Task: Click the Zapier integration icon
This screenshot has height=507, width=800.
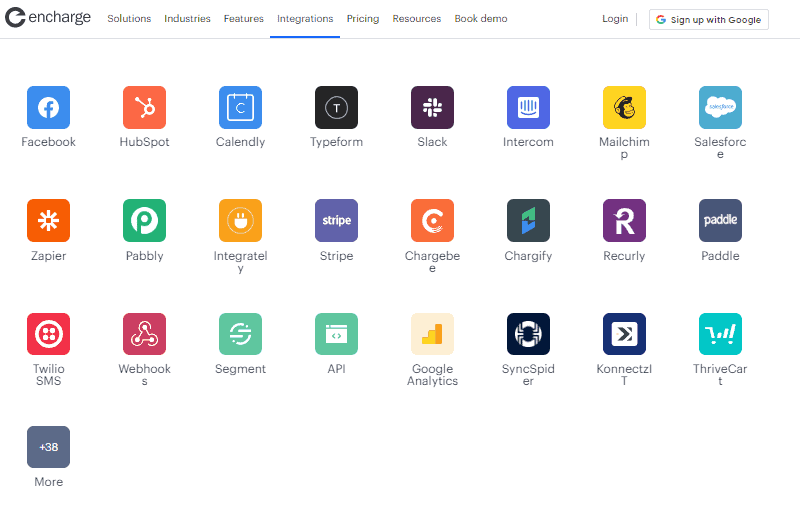Action: pos(48,220)
